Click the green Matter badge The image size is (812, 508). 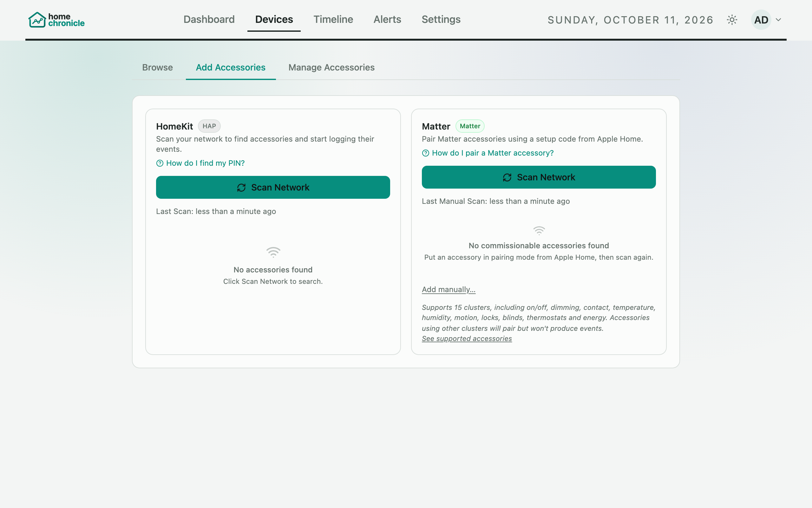pyautogui.click(x=470, y=126)
